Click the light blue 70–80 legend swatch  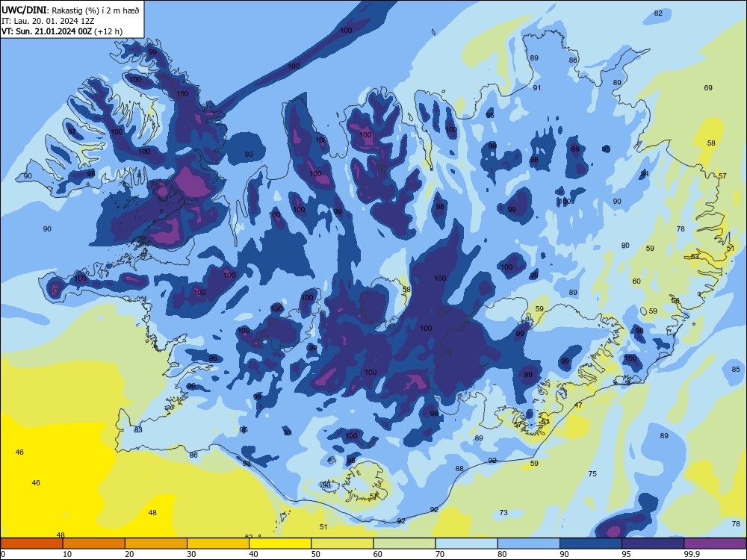click(x=466, y=544)
